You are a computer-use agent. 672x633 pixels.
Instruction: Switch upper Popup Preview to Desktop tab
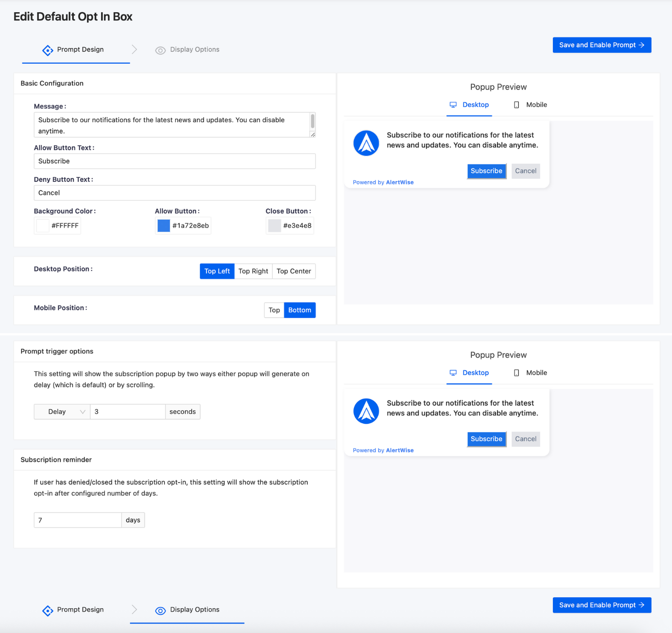pyautogui.click(x=469, y=105)
